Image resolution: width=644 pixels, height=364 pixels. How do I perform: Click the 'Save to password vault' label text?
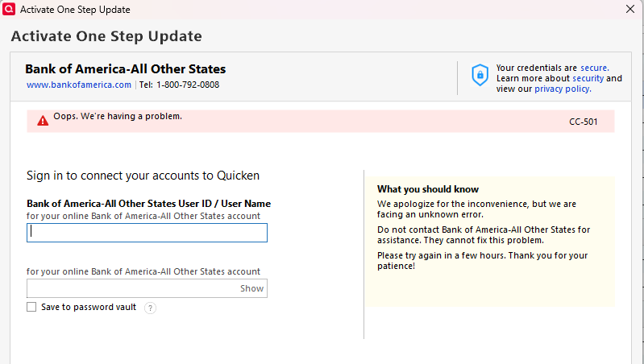pyautogui.click(x=89, y=307)
